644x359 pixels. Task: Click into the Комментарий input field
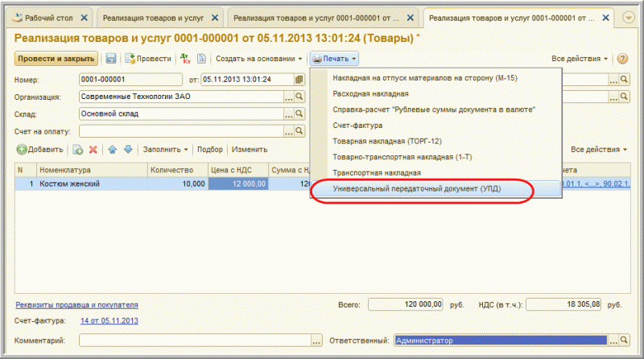(195, 340)
